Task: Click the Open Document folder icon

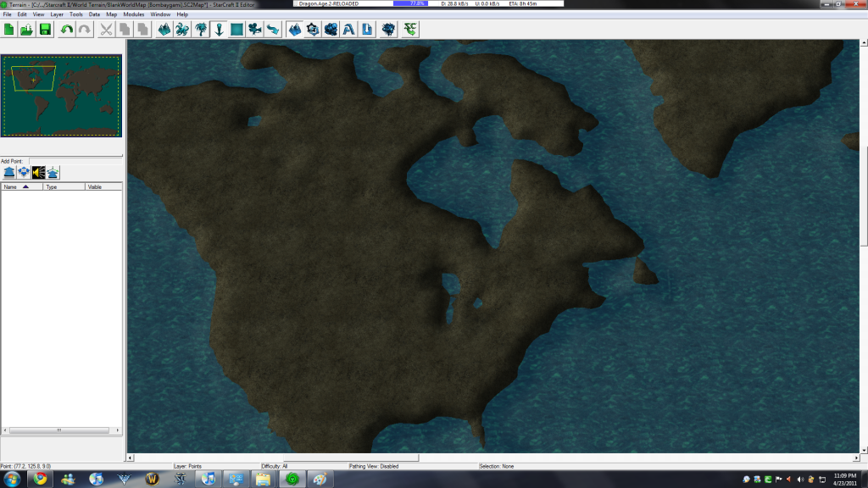Action: point(26,30)
